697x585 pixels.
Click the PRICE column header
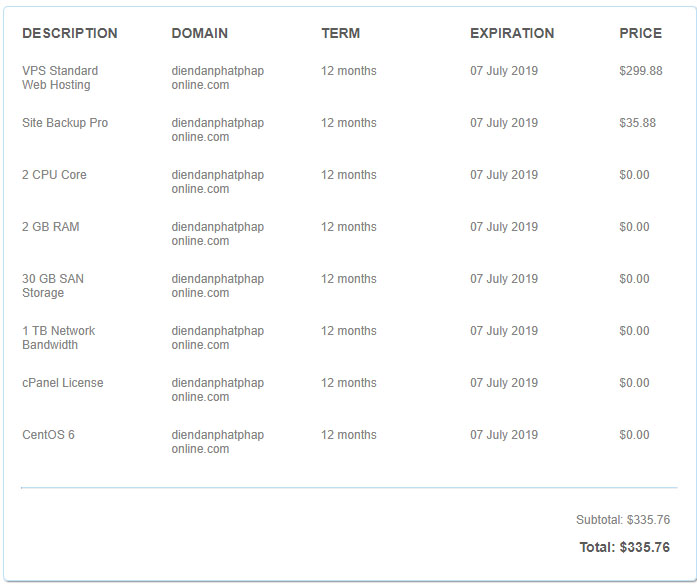tap(641, 33)
